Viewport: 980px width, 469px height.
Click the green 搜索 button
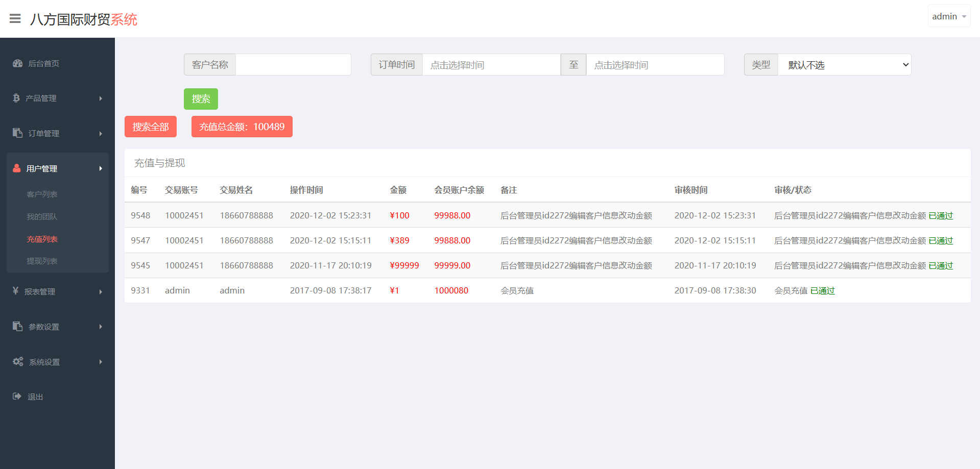pyautogui.click(x=201, y=99)
